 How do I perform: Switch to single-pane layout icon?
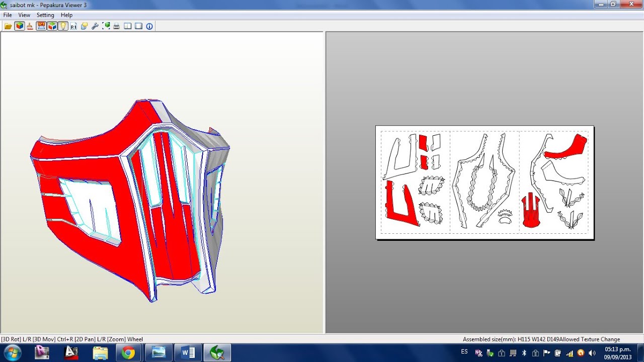[x=138, y=26]
